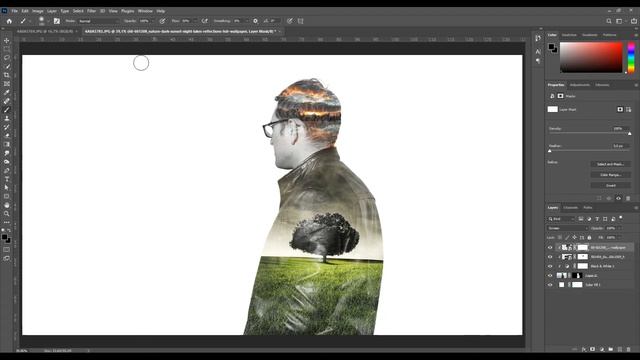Open the collapsed Character panel icon
640x360 pixels.
pyautogui.click(x=538, y=51)
